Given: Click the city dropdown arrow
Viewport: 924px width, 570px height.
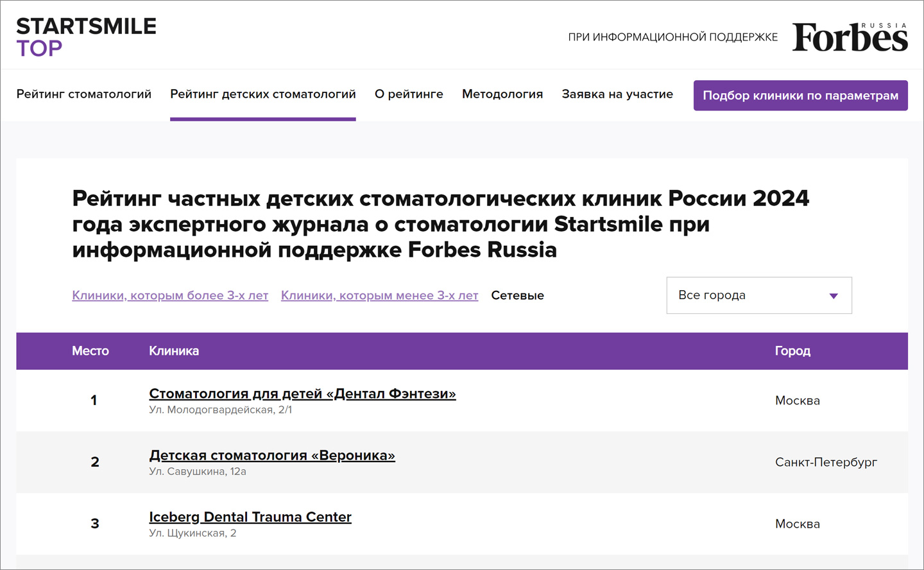Looking at the screenshot, I should (834, 296).
